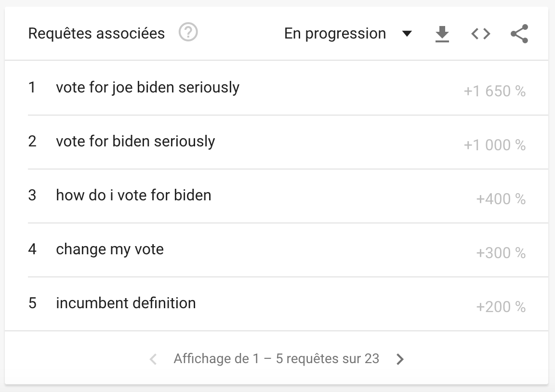This screenshot has width=555, height=392.
Task: Click the "Affichage de 1 – 5 requêtes" pagination text
Action: pos(277,359)
